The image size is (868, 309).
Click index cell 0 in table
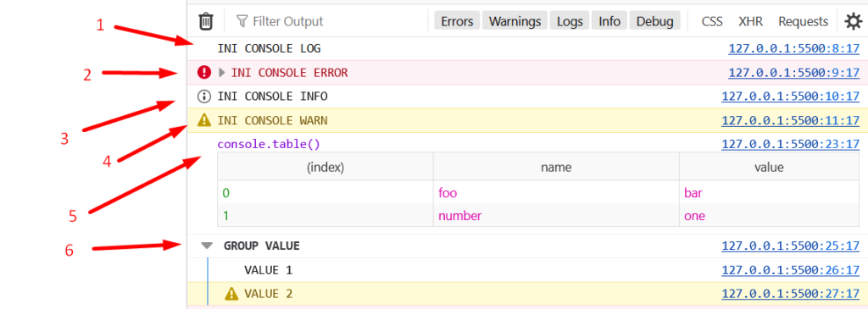click(x=325, y=193)
